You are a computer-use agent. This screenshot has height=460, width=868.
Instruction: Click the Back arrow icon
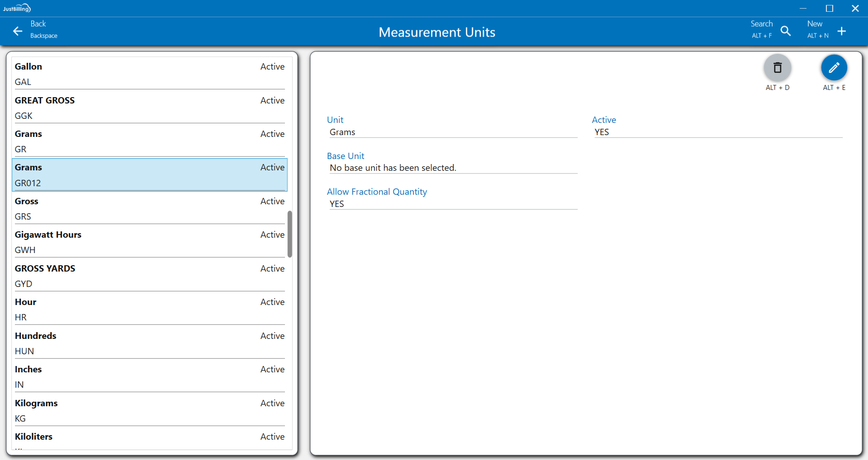18,31
